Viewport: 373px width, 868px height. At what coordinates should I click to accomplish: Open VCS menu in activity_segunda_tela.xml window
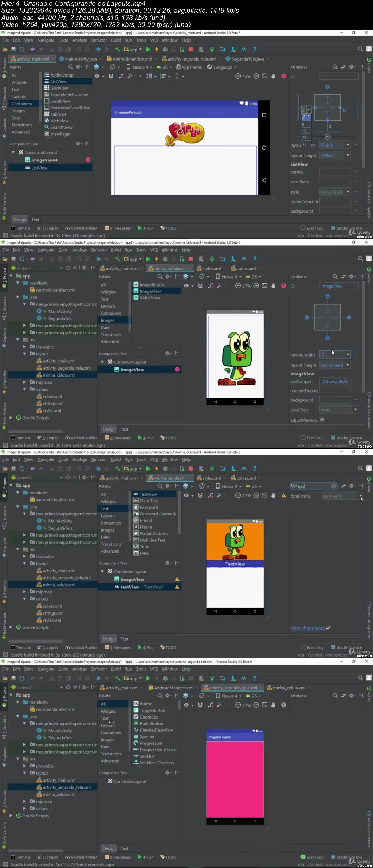click(154, 669)
